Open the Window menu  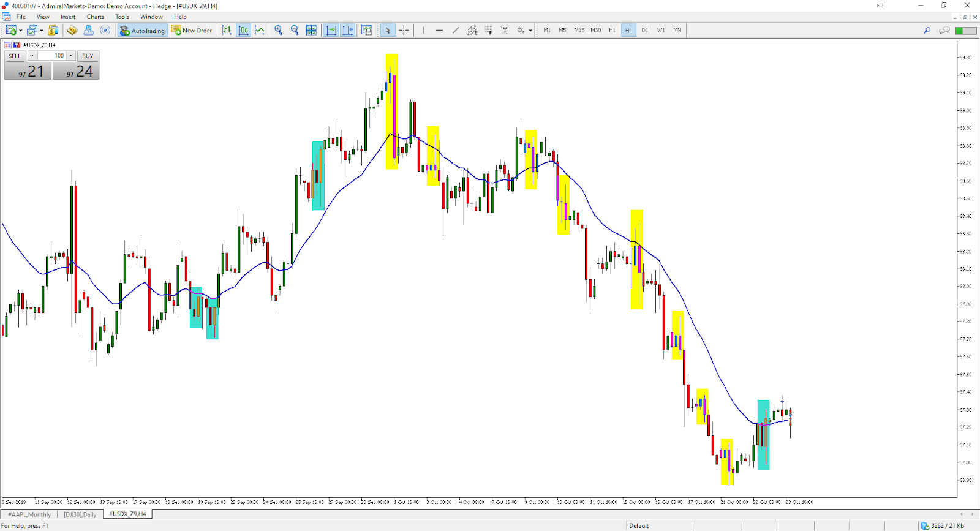151,17
